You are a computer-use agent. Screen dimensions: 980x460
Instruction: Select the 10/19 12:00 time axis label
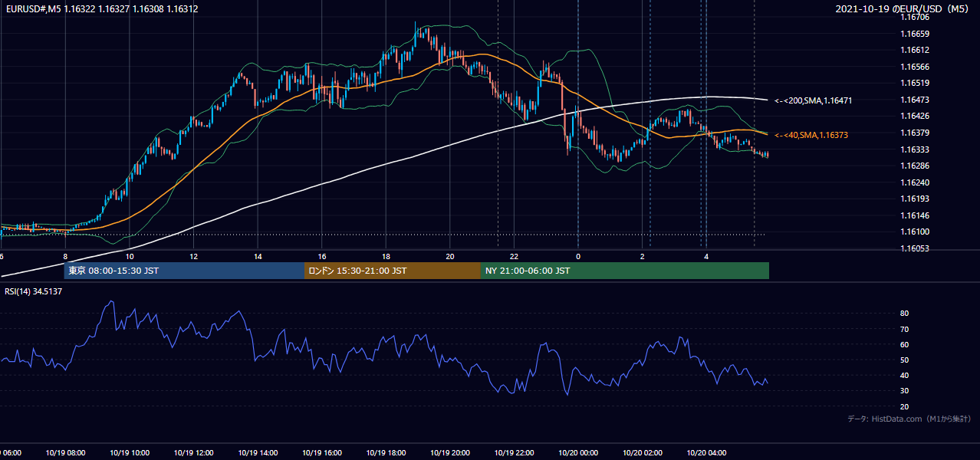pos(193,453)
